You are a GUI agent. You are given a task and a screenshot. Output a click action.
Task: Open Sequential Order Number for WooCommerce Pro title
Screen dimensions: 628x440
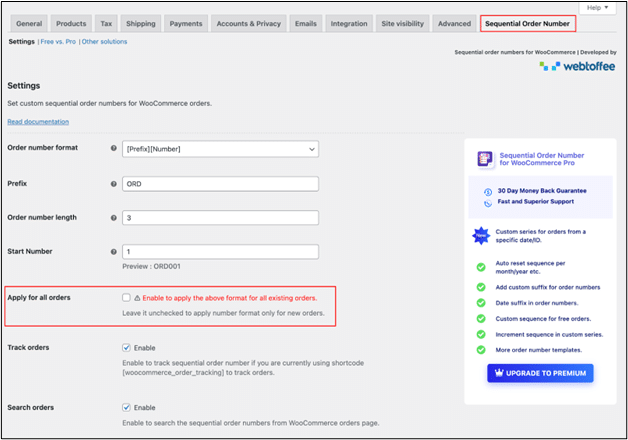(x=541, y=159)
